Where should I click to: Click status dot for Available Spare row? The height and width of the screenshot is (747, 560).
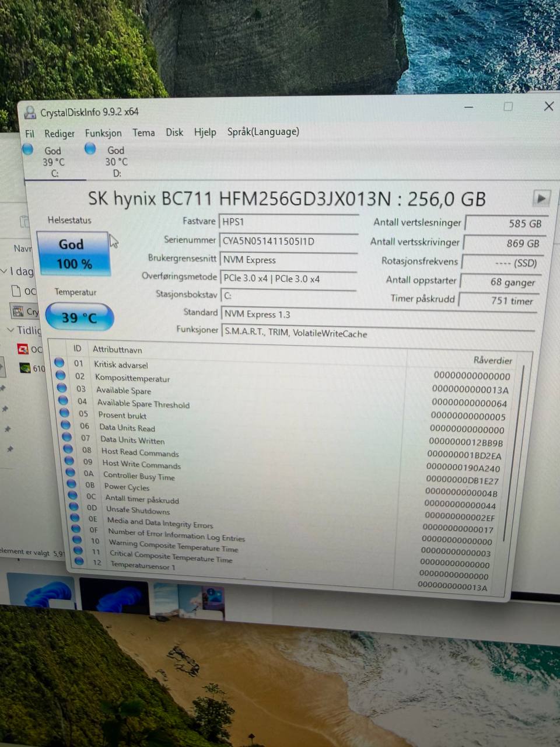[x=62, y=388]
